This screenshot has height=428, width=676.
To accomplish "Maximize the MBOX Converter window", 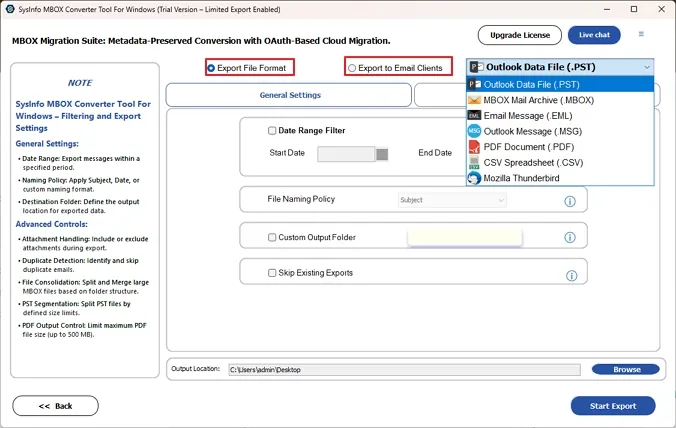I will pyautogui.click(x=634, y=9).
